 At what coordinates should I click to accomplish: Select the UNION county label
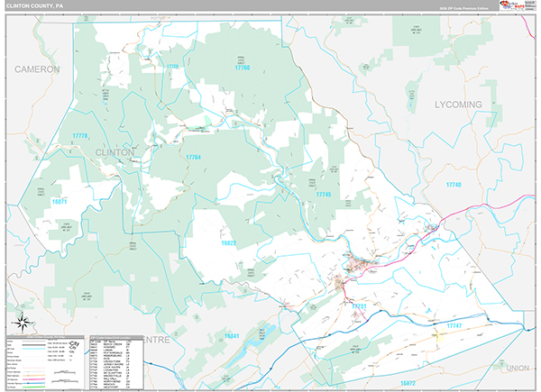pyautogui.click(x=518, y=369)
